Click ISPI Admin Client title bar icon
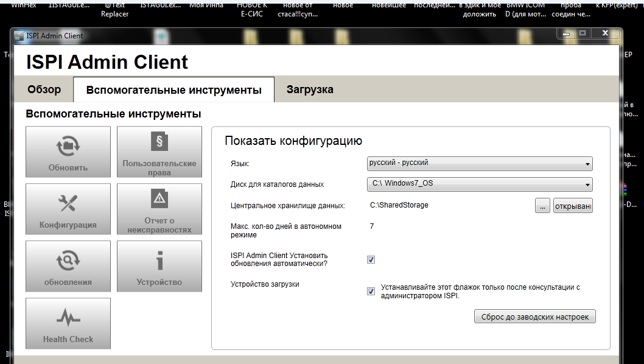Viewport: 644px width, 364px height. (18, 36)
